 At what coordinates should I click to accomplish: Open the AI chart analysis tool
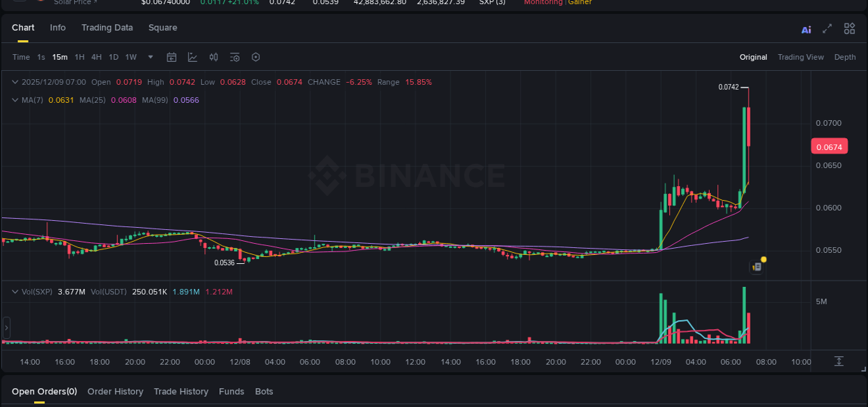pyautogui.click(x=806, y=28)
